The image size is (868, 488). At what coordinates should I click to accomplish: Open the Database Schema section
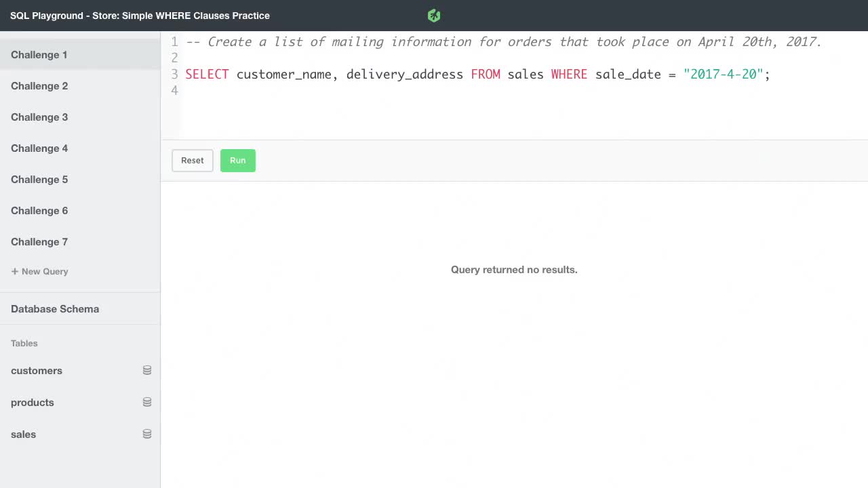55,309
